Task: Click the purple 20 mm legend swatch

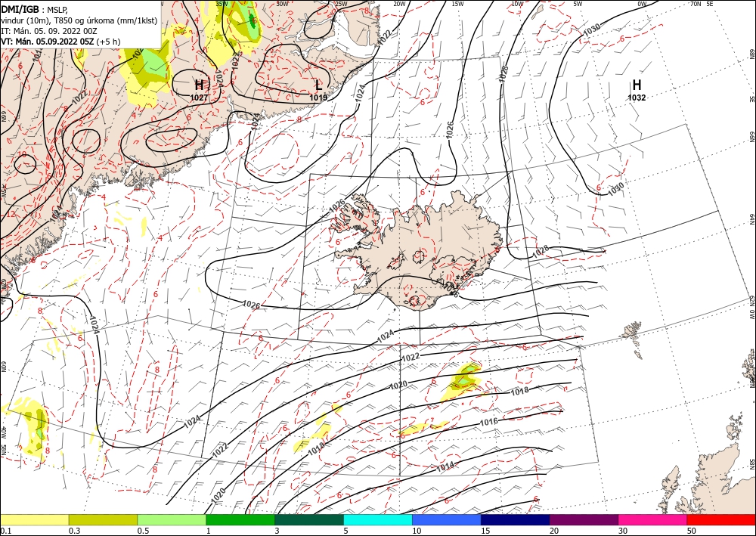Action: pyautogui.click(x=584, y=519)
